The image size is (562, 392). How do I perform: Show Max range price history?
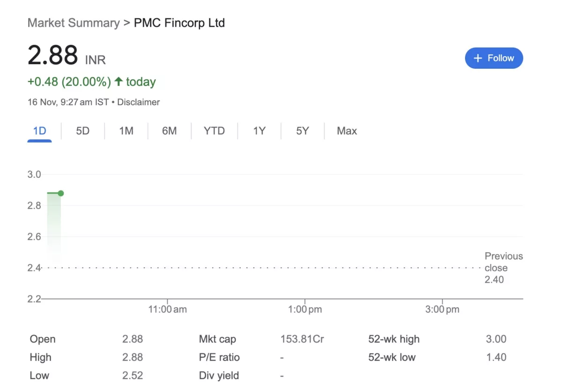click(x=347, y=131)
